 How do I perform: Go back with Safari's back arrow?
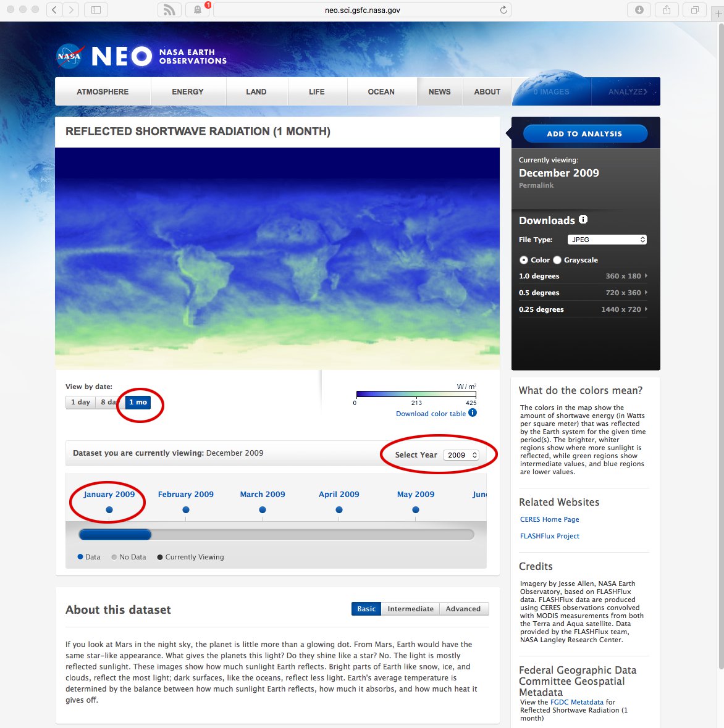[x=54, y=10]
